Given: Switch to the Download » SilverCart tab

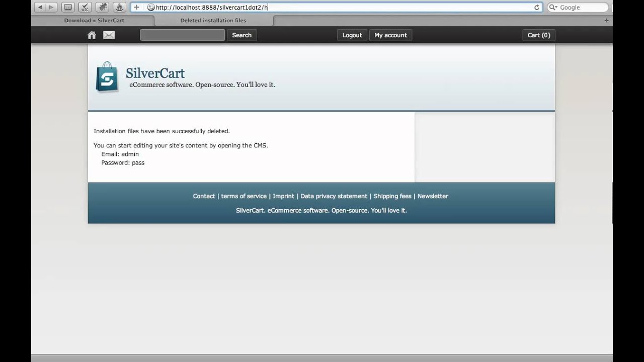Looking at the screenshot, I should [94, 21].
